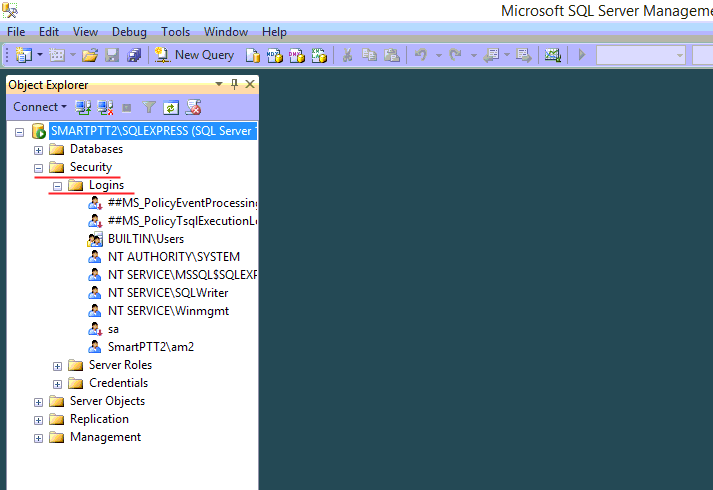Click the Paste icon in toolbar

(392, 55)
